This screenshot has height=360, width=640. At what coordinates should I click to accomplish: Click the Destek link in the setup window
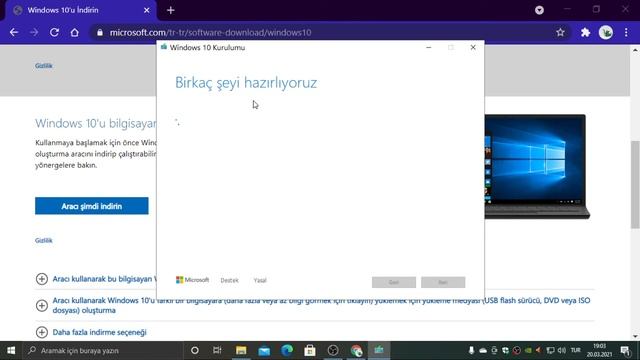pos(229,280)
